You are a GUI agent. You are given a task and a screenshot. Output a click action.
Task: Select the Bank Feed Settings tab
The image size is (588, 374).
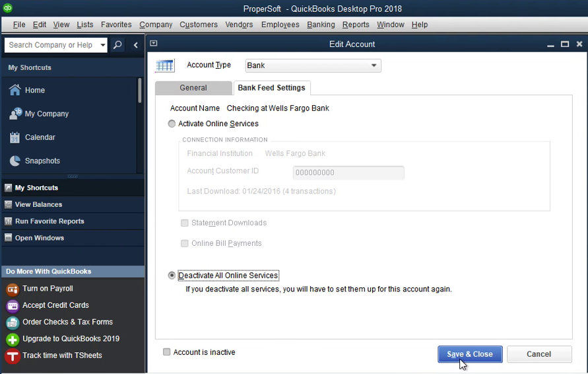click(271, 88)
